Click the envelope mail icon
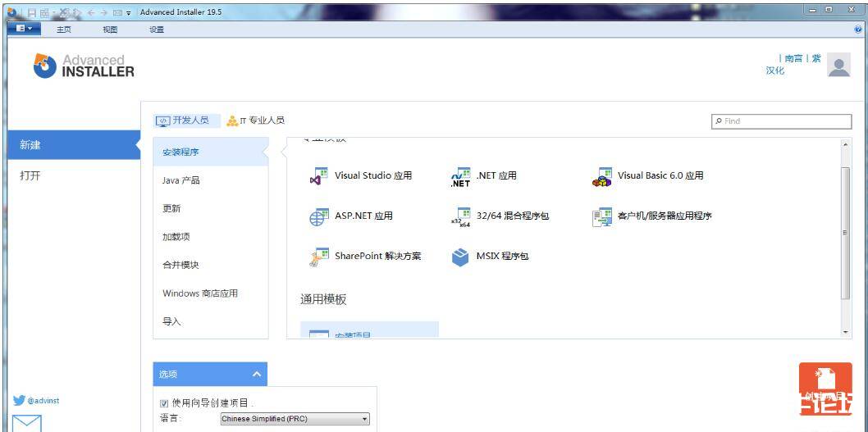Screen dimensions: 868x432 pyautogui.click(x=26, y=423)
